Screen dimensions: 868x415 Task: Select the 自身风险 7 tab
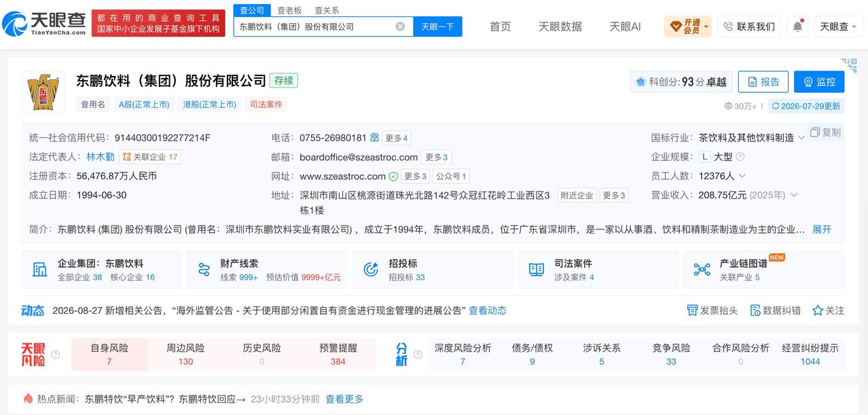109,355
